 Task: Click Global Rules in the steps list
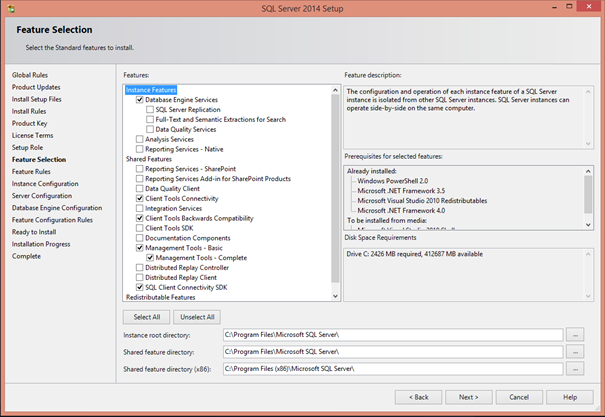[x=30, y=75]
